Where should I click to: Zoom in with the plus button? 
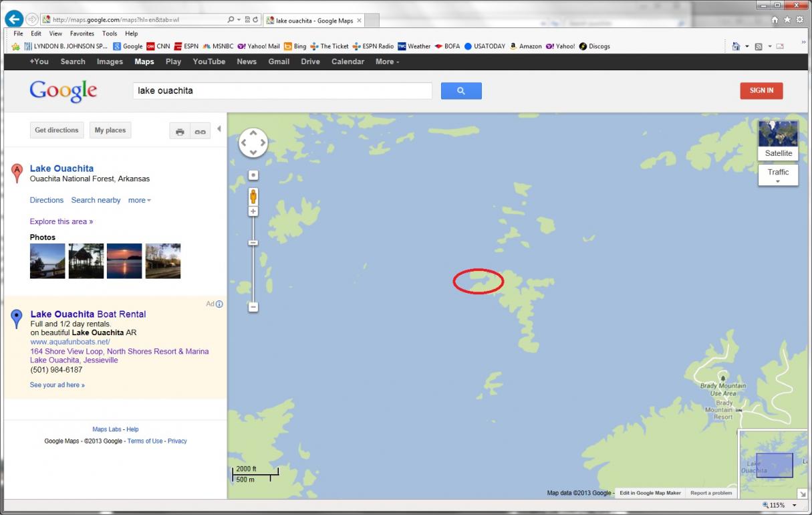(x=253, y=211)
